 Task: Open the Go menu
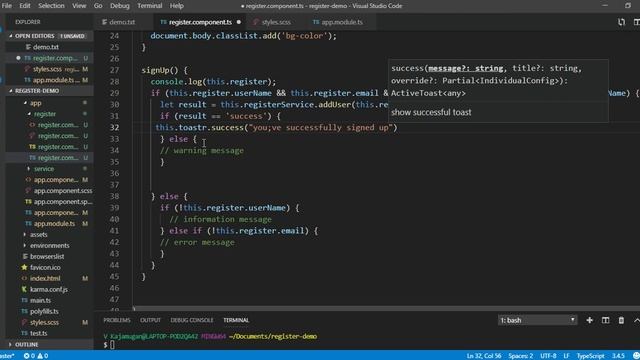tap(98, 6)
